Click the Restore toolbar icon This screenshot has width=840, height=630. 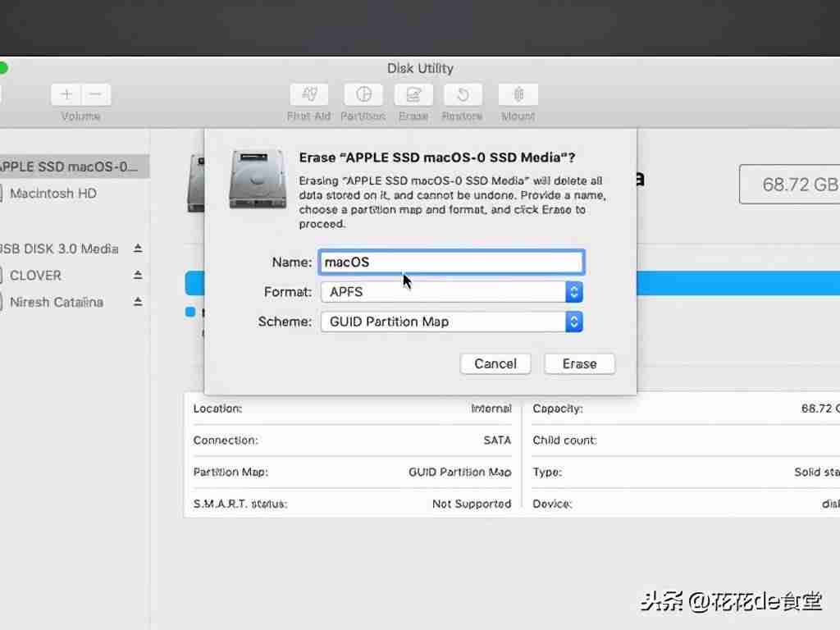463,95
